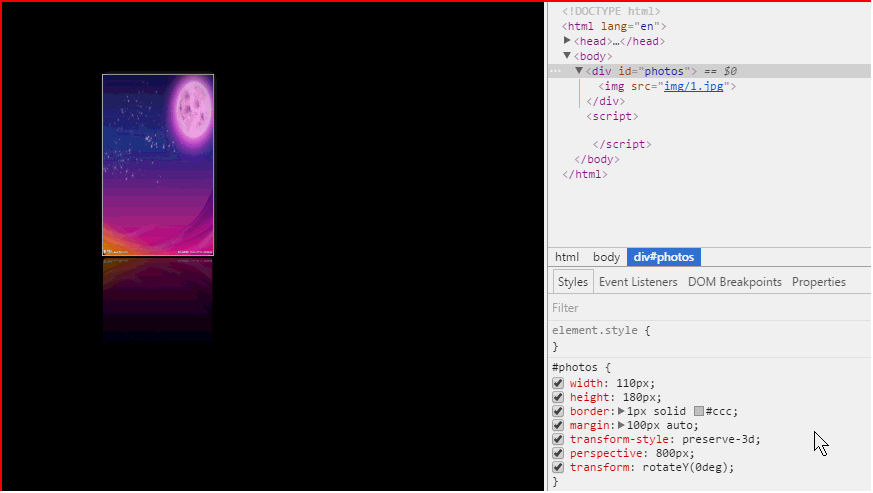Open the Event Listeners tab
The image size is (873, 493).
638,282
